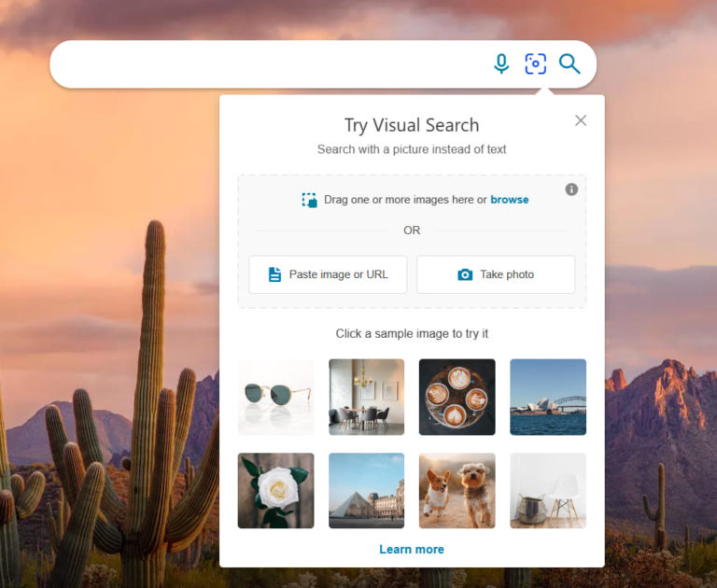Image resolution: width=717 pixels, height=588 pixels.
Task: Select the running dogs sample image
Action: click(457, 491)
